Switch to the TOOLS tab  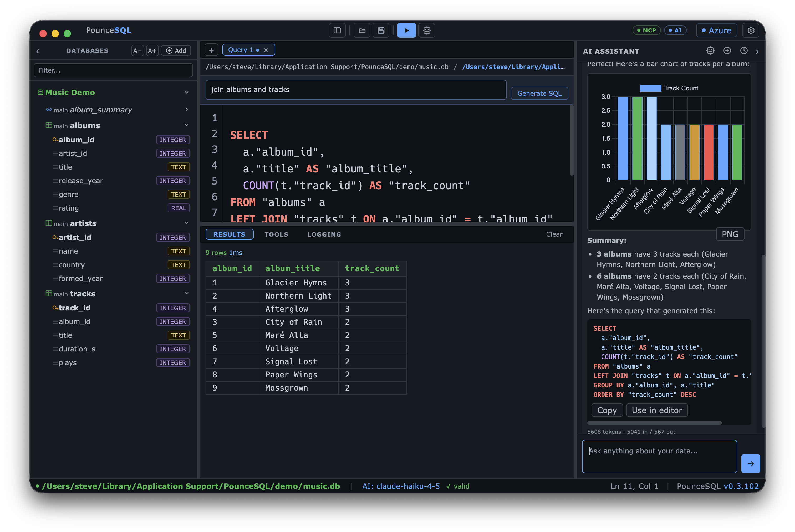tap(276, 234)
